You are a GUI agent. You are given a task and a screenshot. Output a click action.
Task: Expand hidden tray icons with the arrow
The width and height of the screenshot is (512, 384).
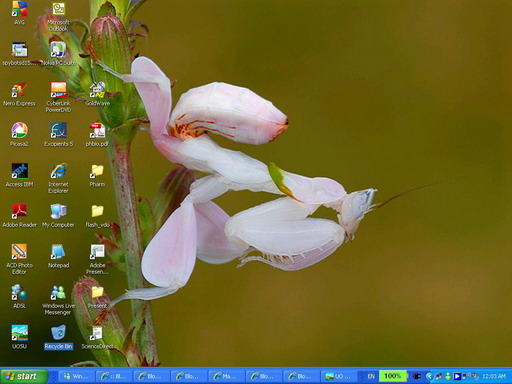click(x=429, y=376)
